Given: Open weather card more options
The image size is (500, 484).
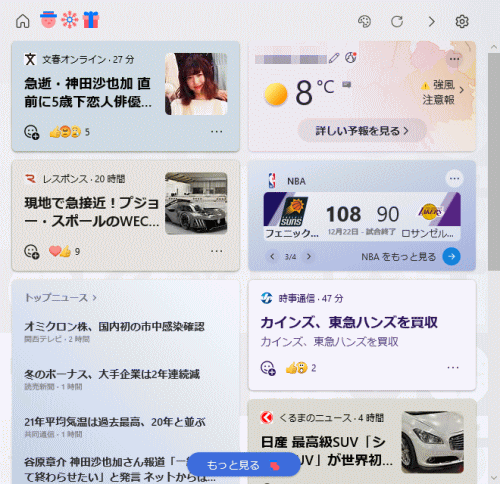Looking at the screenshot, I should (454, 59).
